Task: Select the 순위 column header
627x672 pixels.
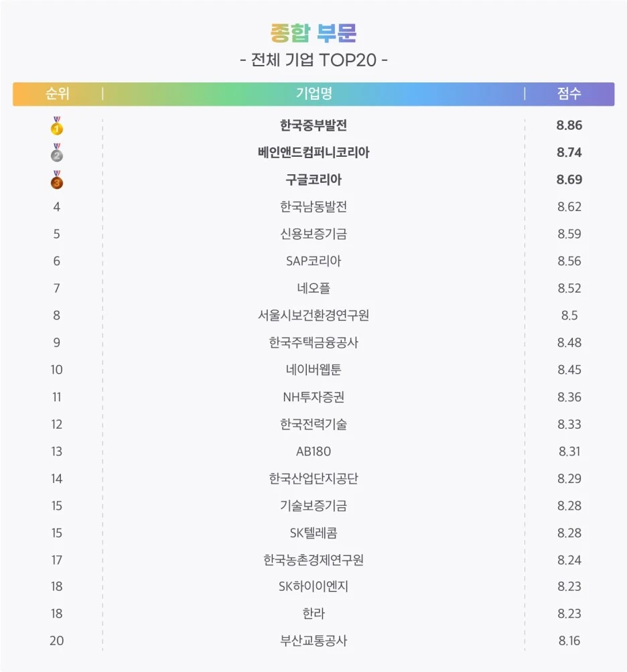Action: pyautogui.click(x=58, y=93)
